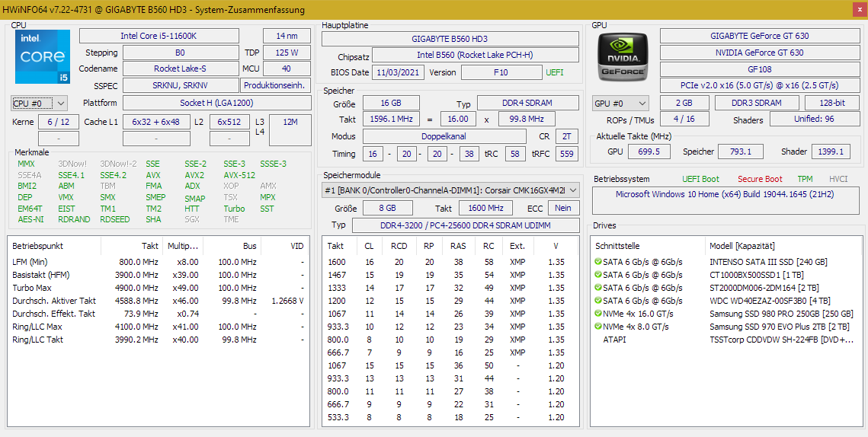Click the PCIe v2.0 x16 link field
The height and width of the screenshot is (437, 868).
[760, 86]
